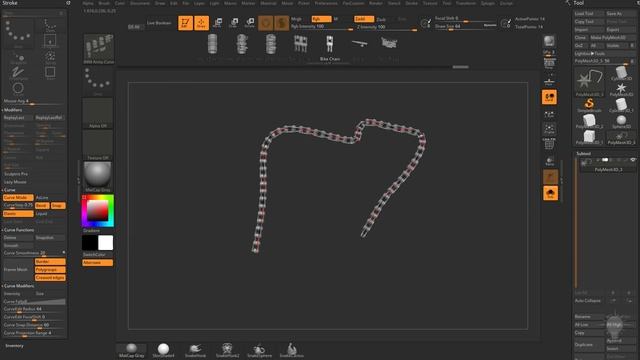Viewport: 640px width, 360px height.
Task: Select the FreeHand stroke icon
Action: click(x=18, y=73)
